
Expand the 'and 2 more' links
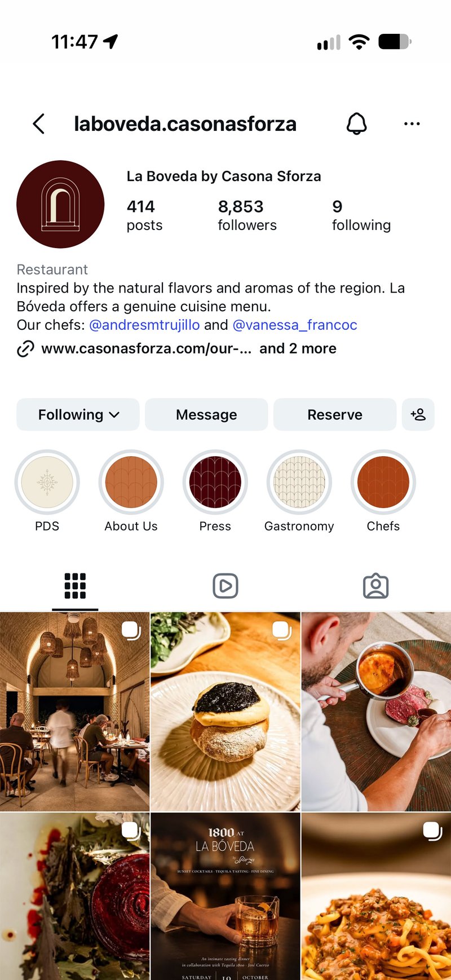298,348
